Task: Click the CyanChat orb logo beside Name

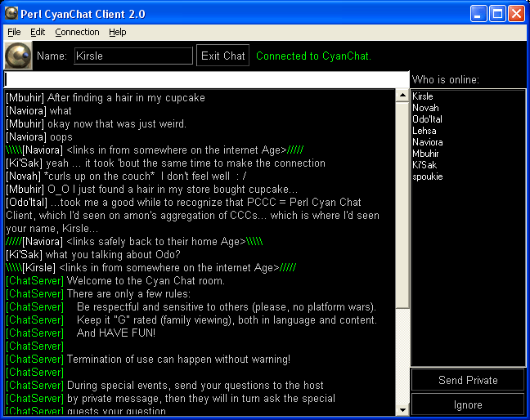Action: [18, 56]
